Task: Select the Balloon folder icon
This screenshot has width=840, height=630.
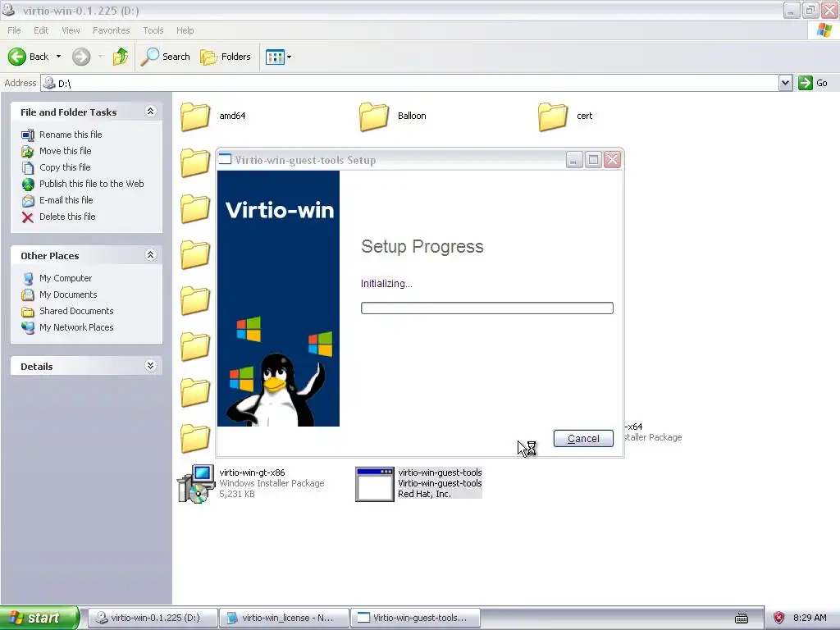Action: (x=373, y=116)
